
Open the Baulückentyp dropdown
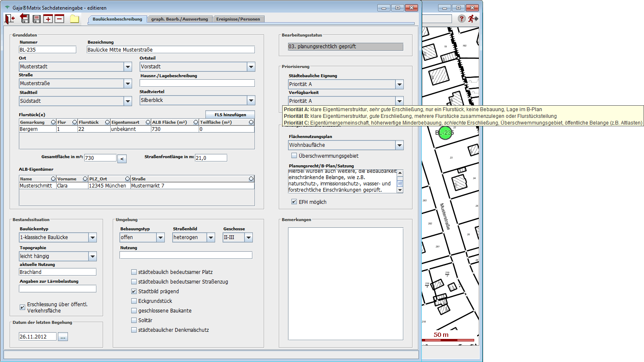click(x=93, y=237)
